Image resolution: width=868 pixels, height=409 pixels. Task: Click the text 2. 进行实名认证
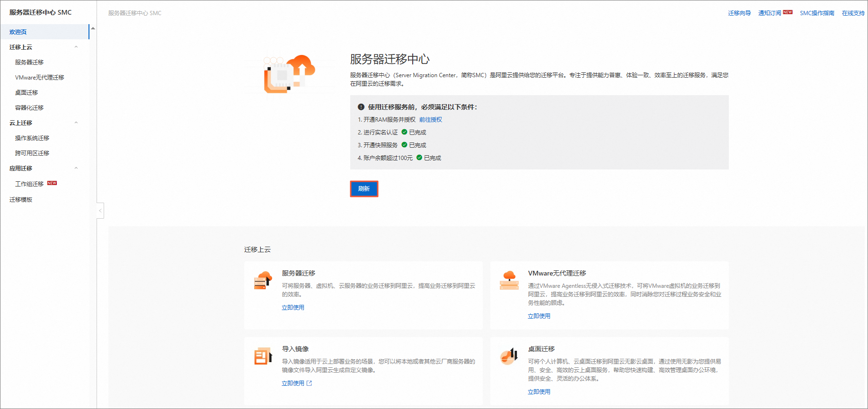click(x=378, y=133)
